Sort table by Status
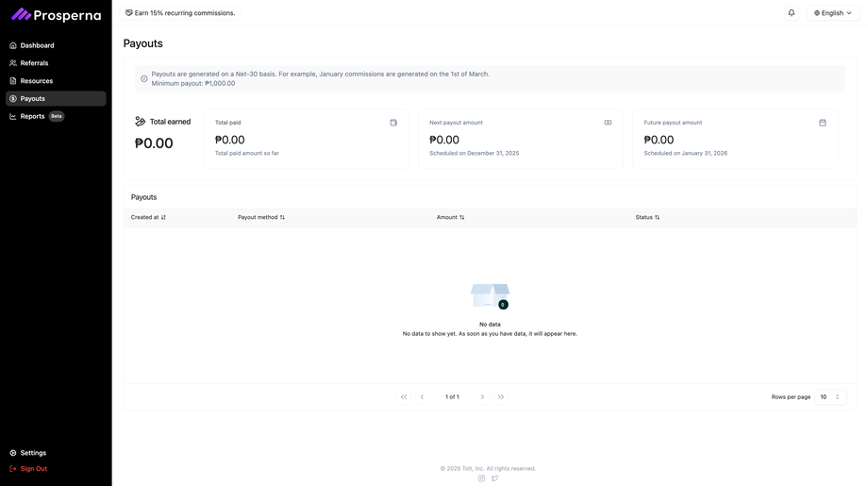 pos(647,218)
